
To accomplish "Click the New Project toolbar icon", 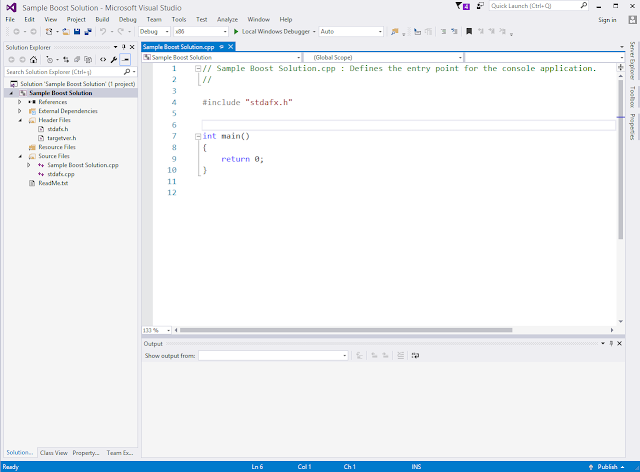I will click(x=49, y=31).
